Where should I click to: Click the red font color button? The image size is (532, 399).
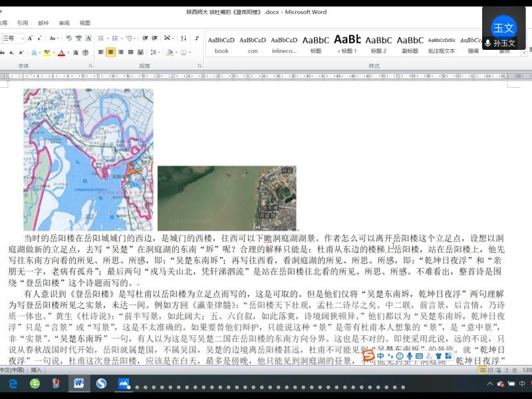pos(61,52)
